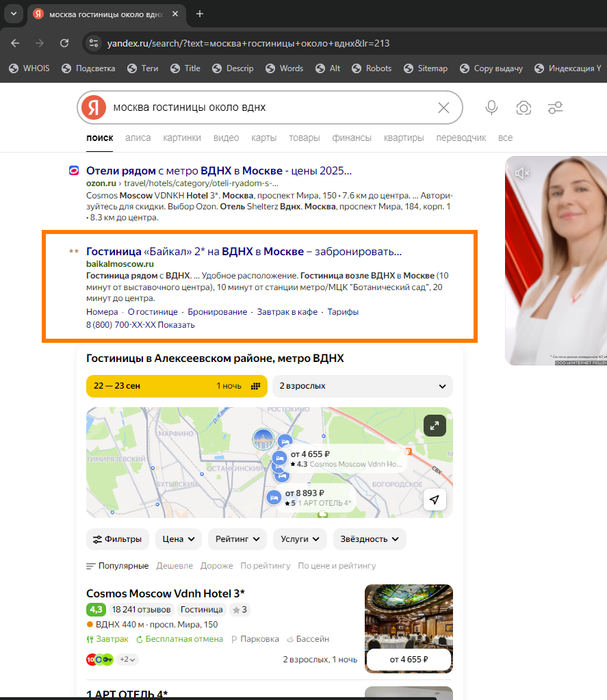
Task: Unmute the video ad sound
Action: [x=523, y=174]
